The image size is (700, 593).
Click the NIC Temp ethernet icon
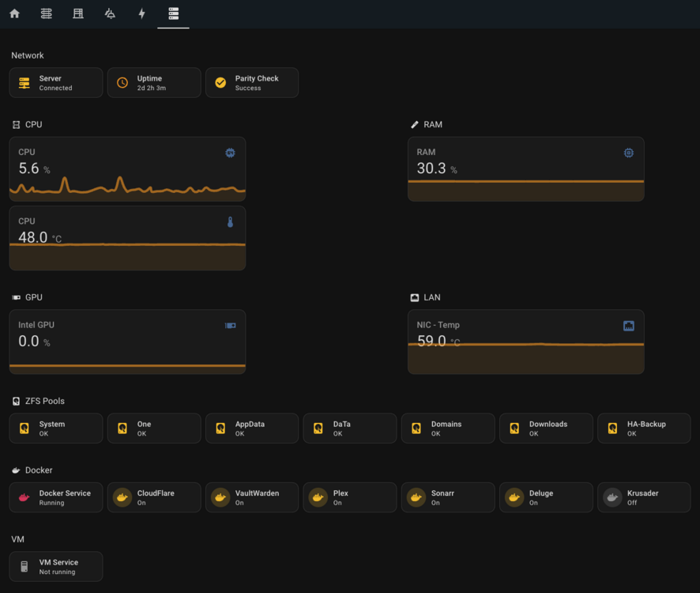629,326
